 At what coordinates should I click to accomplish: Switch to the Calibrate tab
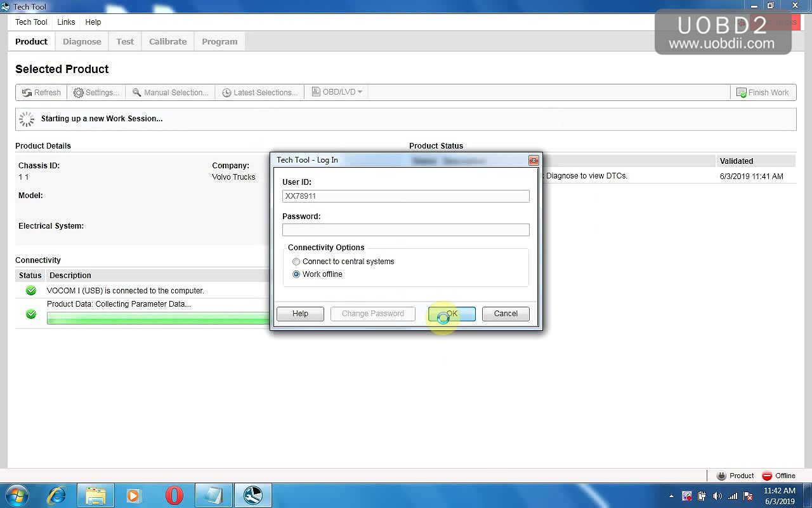[168, 41]
